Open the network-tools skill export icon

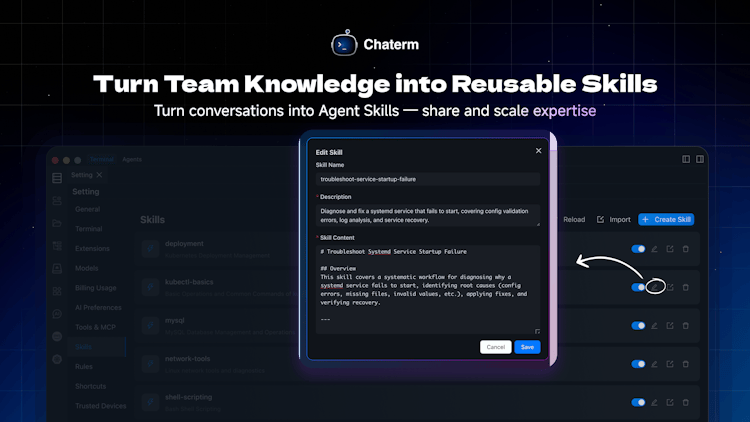tap(671, 364)
